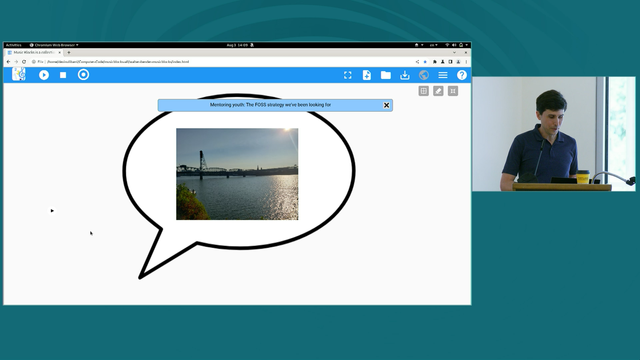The image size is (640, 360).
Task: Open the system status menu in top bar
Action: point(457,45)
